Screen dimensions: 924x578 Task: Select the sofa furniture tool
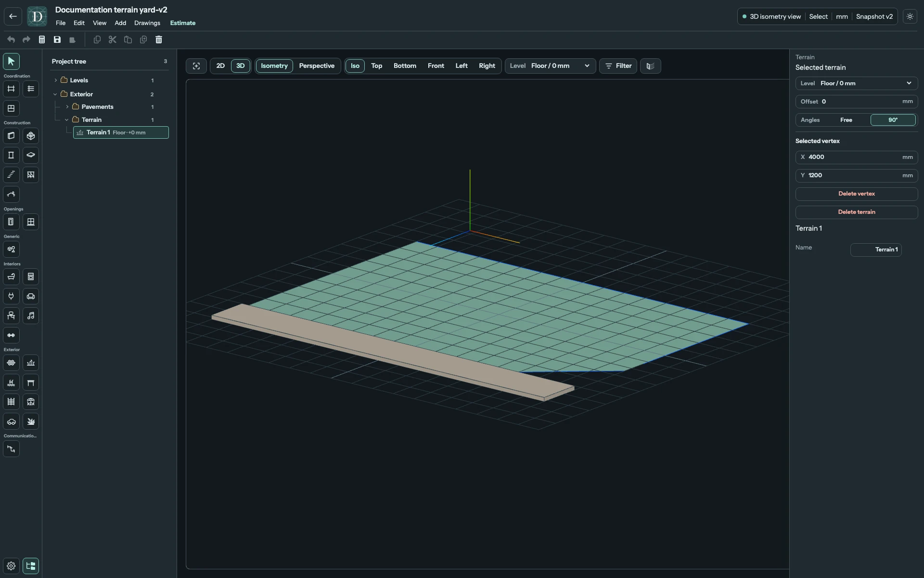tap(31, 296)
